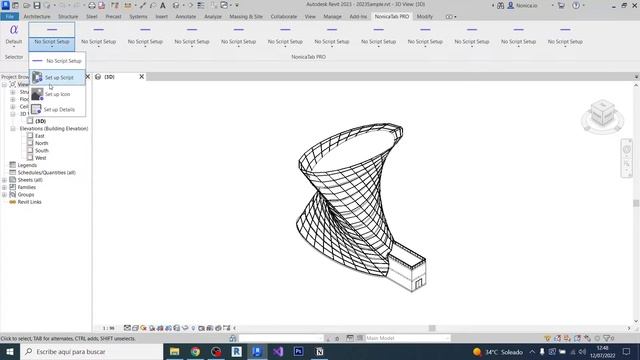
Task: Open the quick access toolbar customize dropdown arrow
Action: point(237,5)
